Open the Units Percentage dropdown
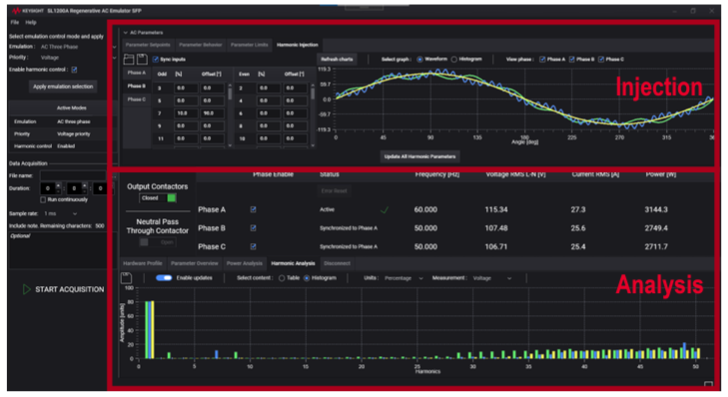 click(x=403, y=278)
